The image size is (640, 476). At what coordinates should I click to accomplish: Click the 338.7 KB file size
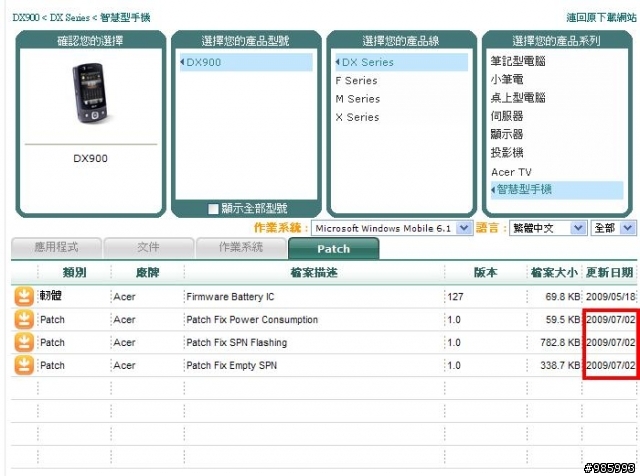[x=560, y=365]
